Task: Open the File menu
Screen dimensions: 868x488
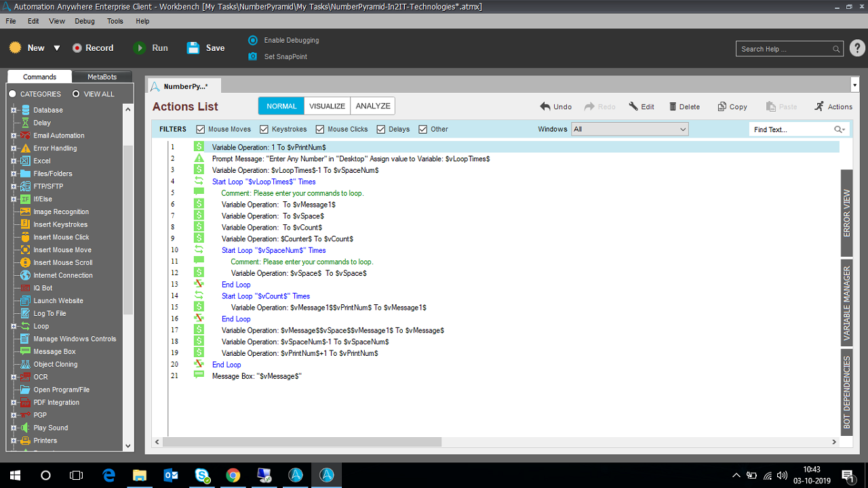Action: click(x=11, y=21)
